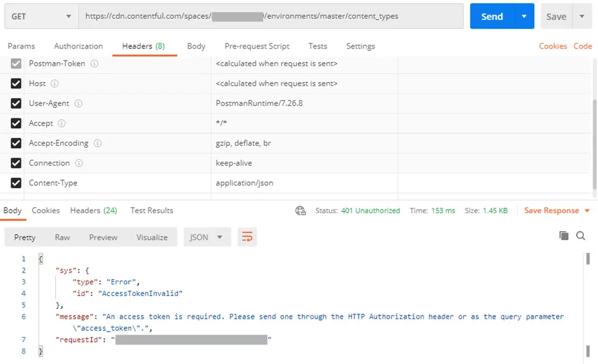Click info icon next to Connection header
The image size is (598, 364).
coord(79,163)
